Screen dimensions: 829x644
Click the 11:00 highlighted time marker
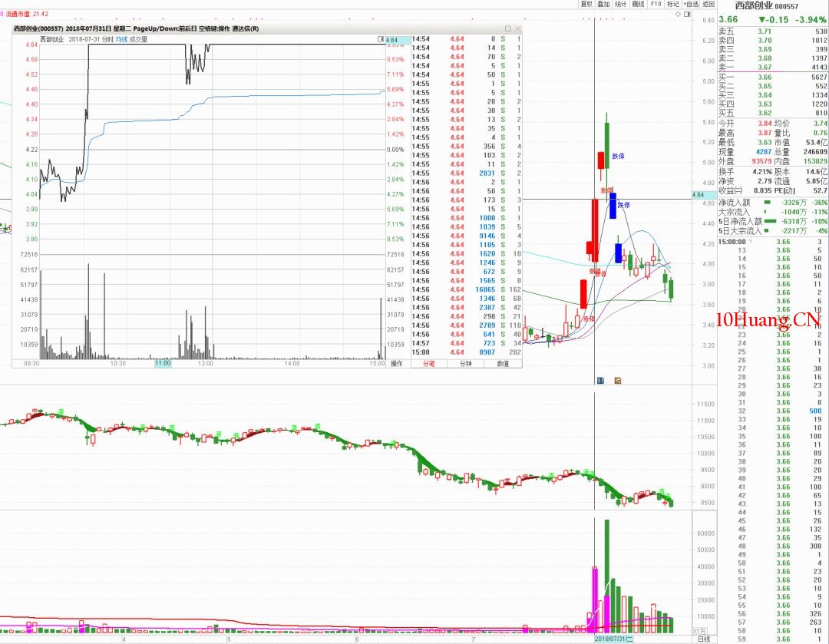[163, 363]
